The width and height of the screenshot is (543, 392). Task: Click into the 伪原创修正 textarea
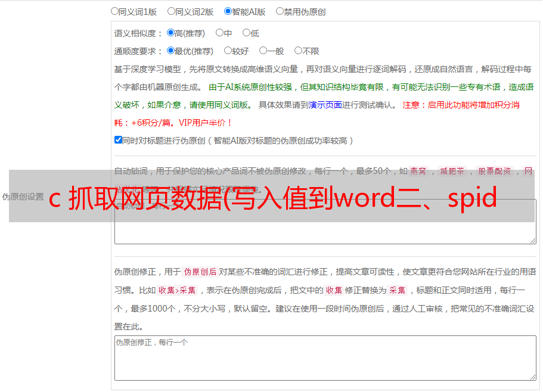tap(325, 358)
